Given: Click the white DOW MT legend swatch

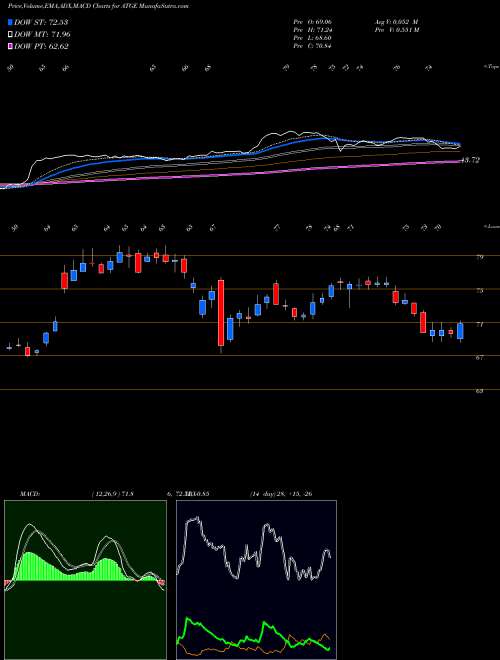Looking at the screenshot, I should pos(11,35).
